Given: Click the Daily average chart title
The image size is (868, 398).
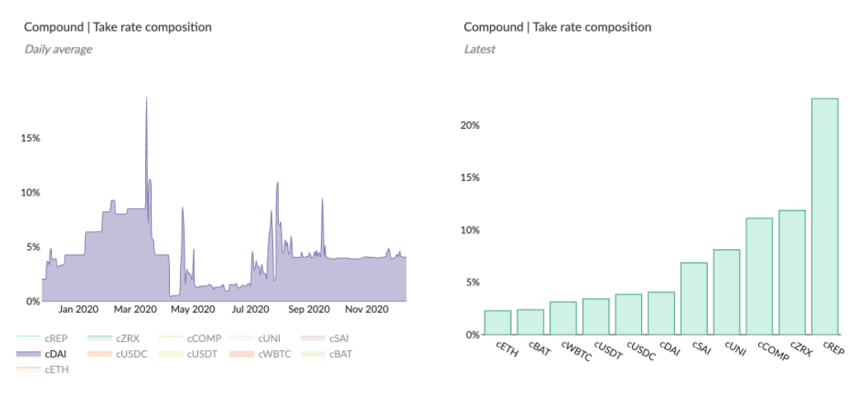Looking at the screenshot, I should tap(118, 26).
